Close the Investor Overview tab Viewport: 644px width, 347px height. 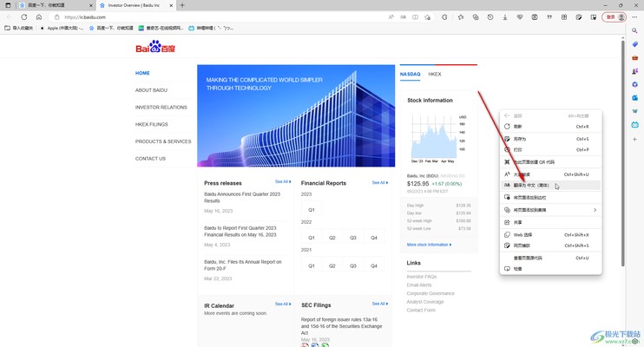(x=171, y=5)
